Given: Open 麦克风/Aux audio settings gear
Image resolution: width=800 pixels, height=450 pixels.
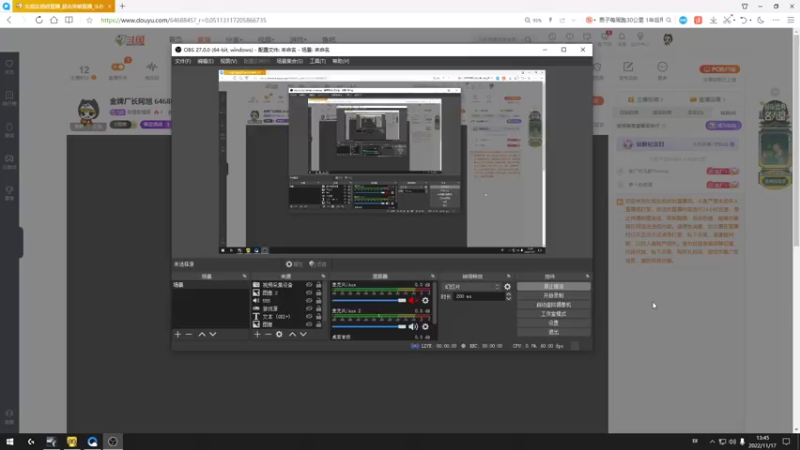Looking at the screenshot, I should (425, 301).
